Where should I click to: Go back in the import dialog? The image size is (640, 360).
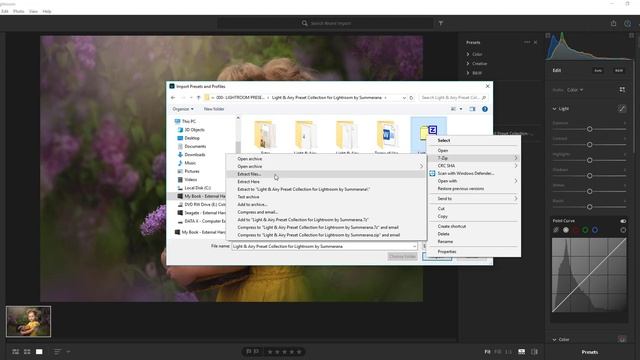click(173, 98)
